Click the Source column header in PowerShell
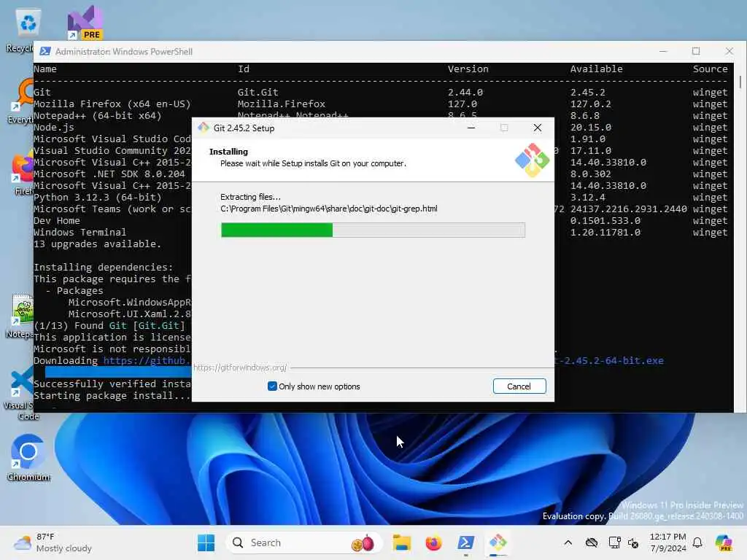Image resolution: width=747 pixels, height=560 pixels. coord(710,69)
